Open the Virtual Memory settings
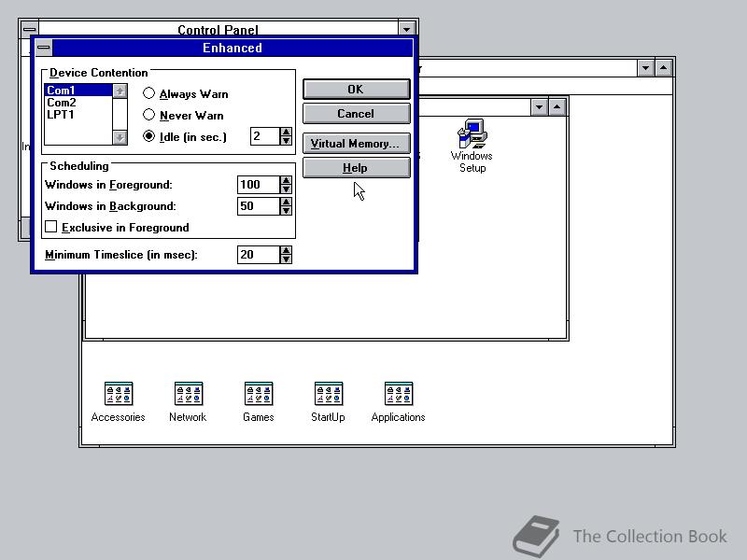Viewport: 747px width, 560px height. (x=356, y=144)
